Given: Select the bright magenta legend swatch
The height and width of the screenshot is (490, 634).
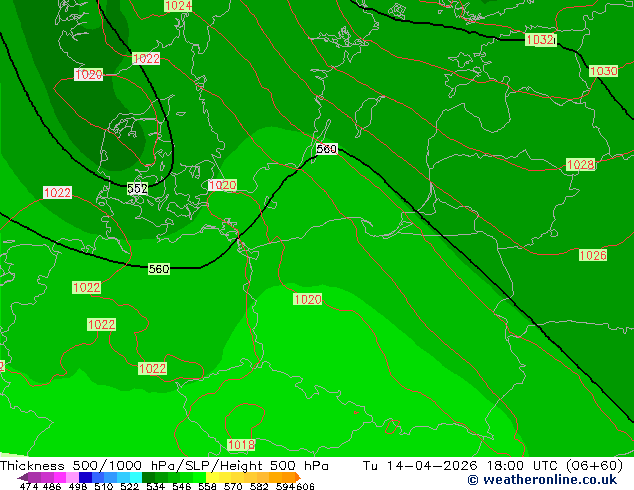Looking at the screenshot, I should pyautogui.click(x=59, y=477).
